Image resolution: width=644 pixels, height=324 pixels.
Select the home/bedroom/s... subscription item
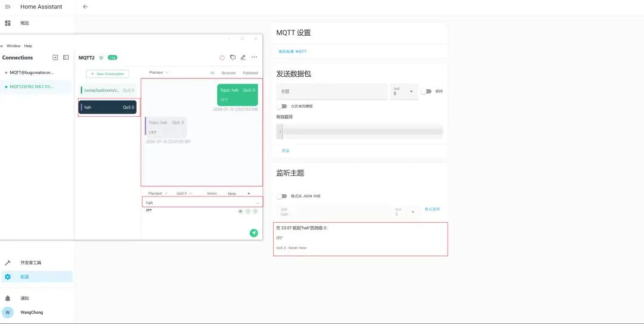107,90
